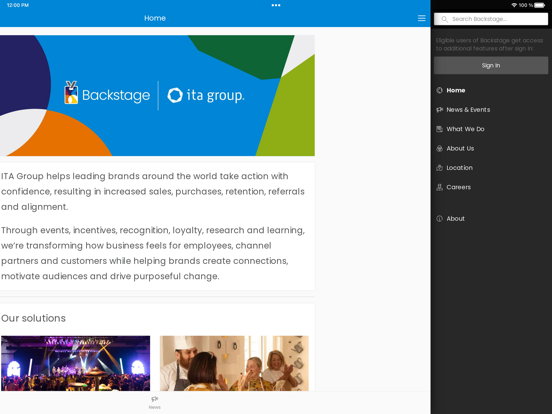
Task: Open What We Do section
Action: tap(465, 129)
